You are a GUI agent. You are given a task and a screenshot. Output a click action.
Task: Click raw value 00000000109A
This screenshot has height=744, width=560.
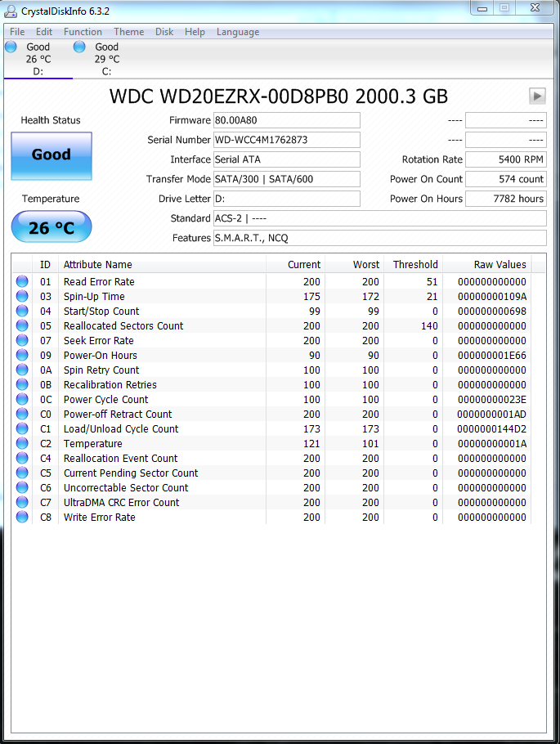491,297
